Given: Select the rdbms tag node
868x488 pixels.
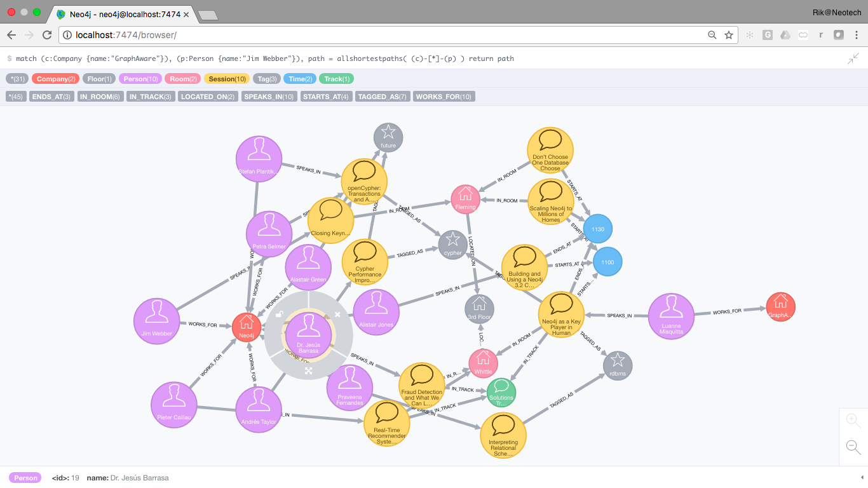Looking at the screenshot, I should (x=618, y=365).
